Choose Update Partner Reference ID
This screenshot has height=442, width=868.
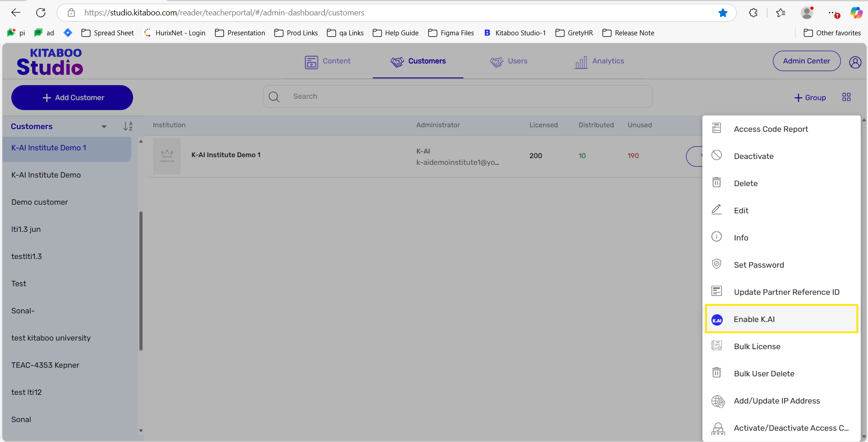pyautogui.click(x=782, y=292)
